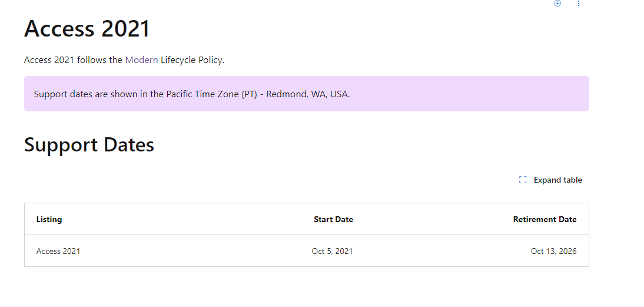Click the Oct 5, 2021 start date cell

click(332, 251)
